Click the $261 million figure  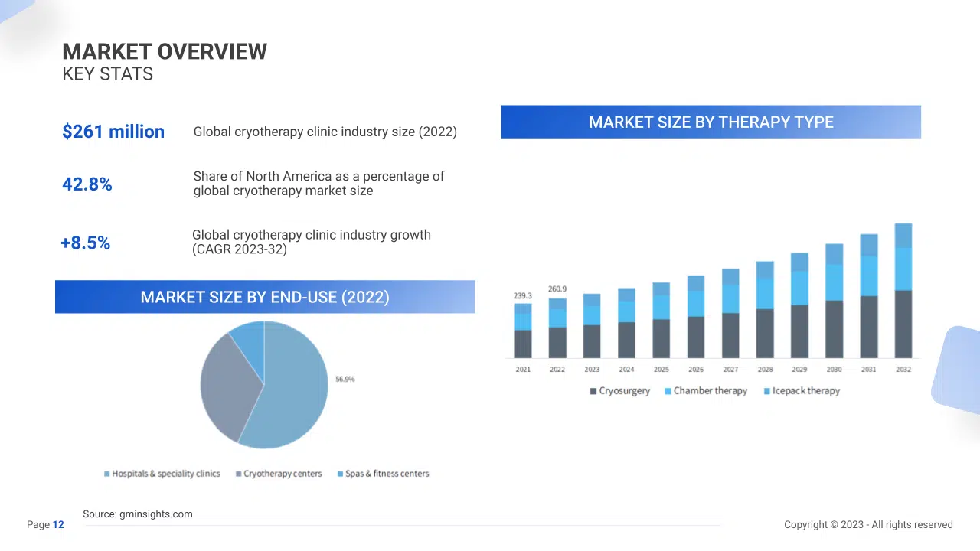coord(113,132)
